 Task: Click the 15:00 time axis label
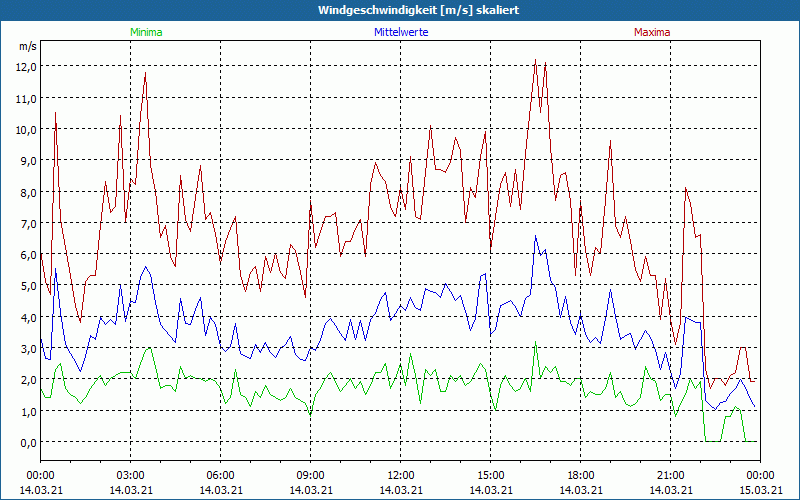tap(490, 476)
